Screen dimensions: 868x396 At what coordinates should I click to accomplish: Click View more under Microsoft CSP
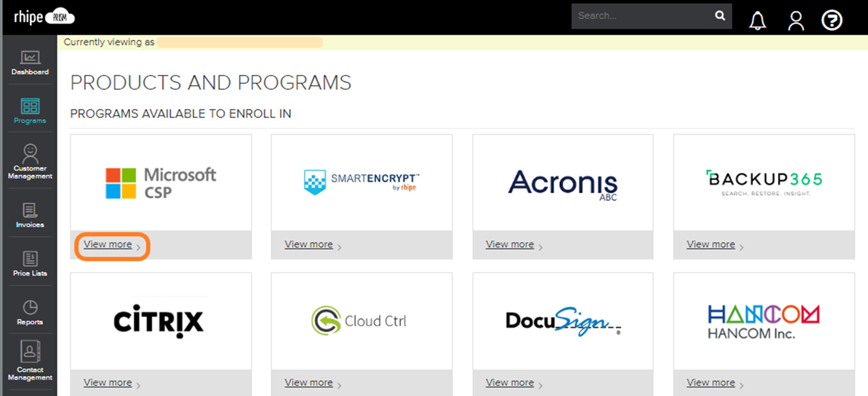(x=108, y=244)
